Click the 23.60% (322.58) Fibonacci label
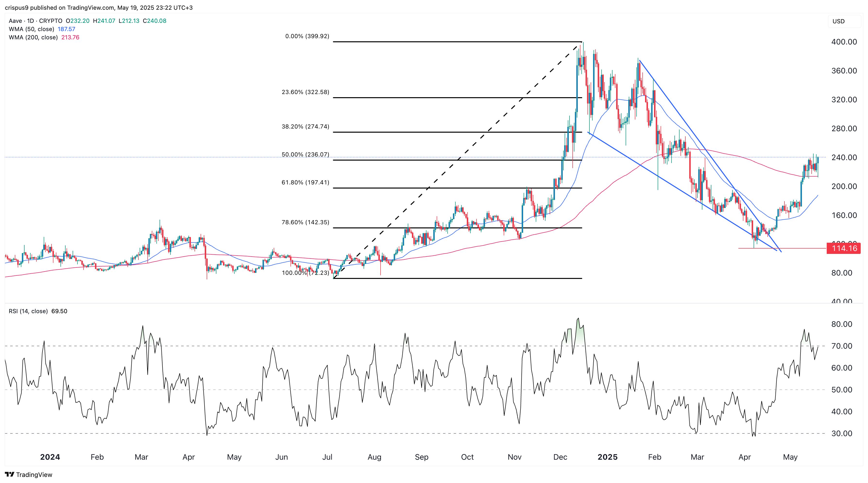 [x=305, y=92]
